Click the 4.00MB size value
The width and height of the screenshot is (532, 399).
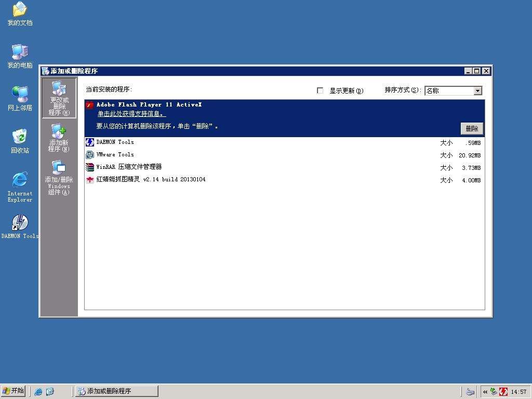[471, 180]
